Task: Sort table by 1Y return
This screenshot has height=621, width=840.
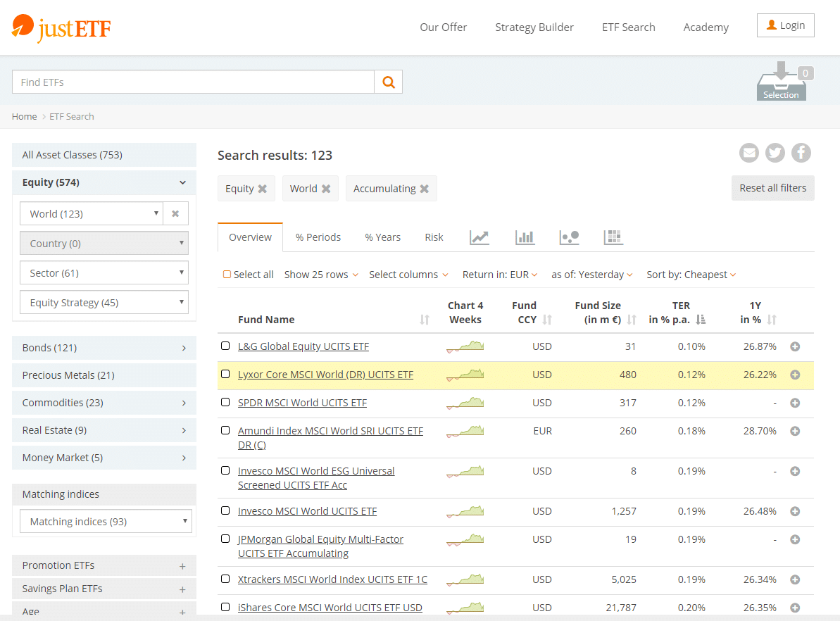Action: click(772, 320)
